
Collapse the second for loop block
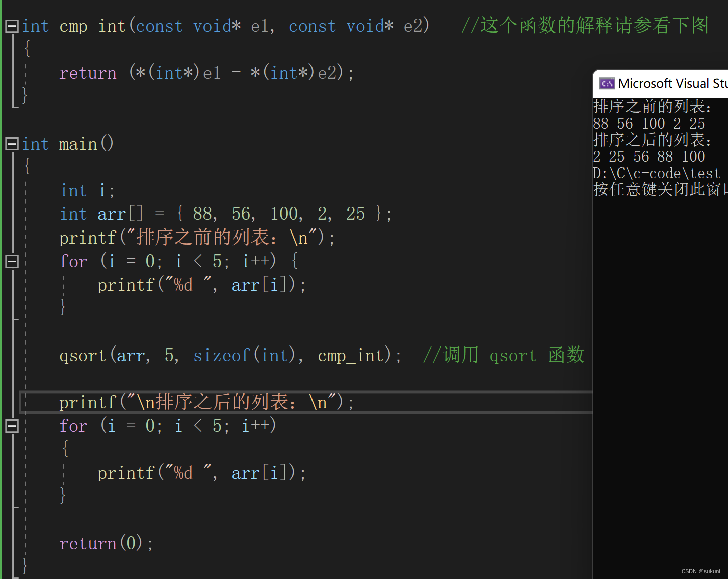click(11, 425)
